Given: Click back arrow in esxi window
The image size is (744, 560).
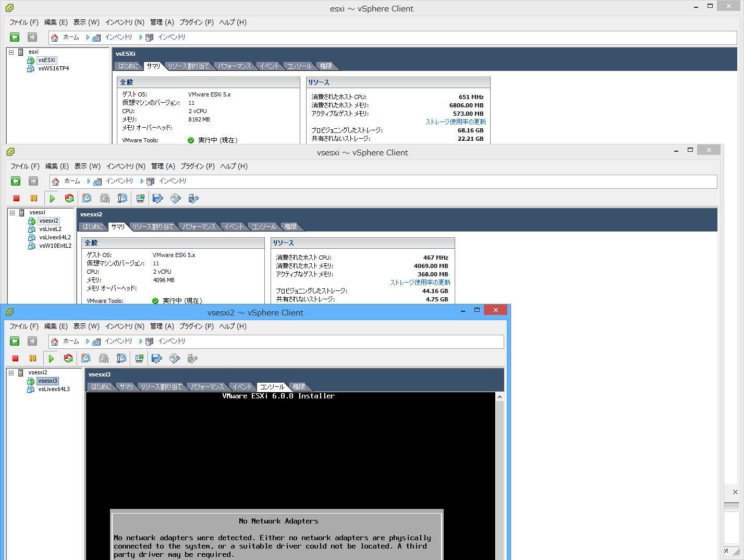Looking at the screenshot, I should click(15, 37).
